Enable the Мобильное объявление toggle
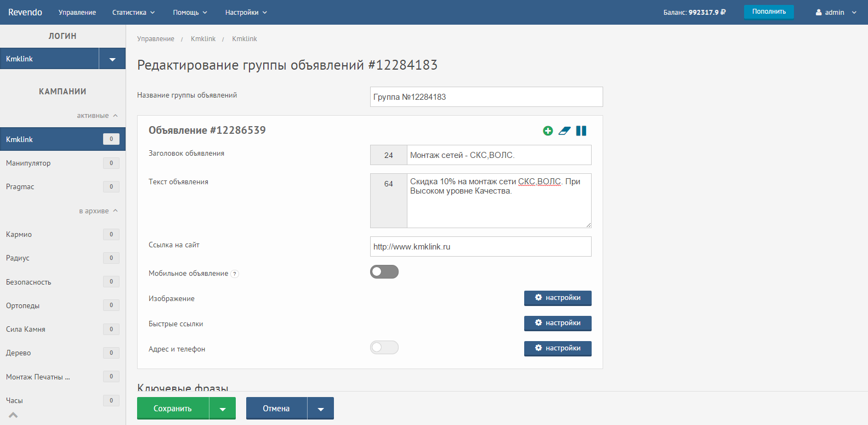Viewport: 868px width, 425px height. (x=384, y=272)
